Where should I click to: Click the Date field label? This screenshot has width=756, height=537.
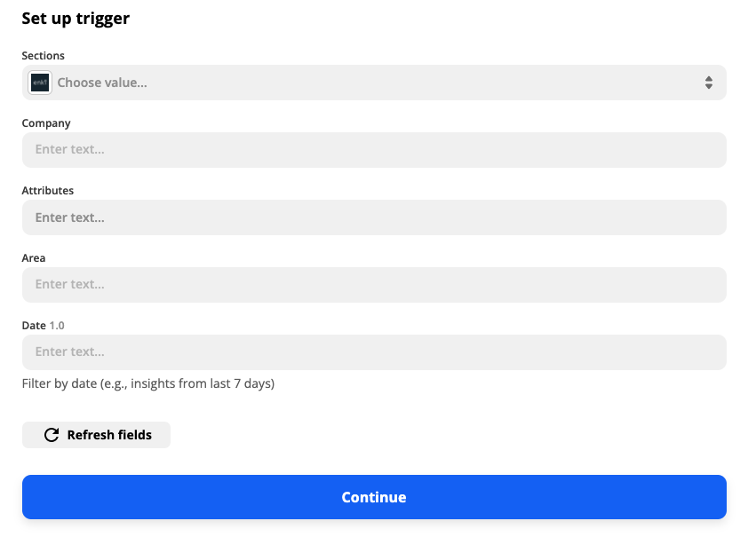coord(34,326)
